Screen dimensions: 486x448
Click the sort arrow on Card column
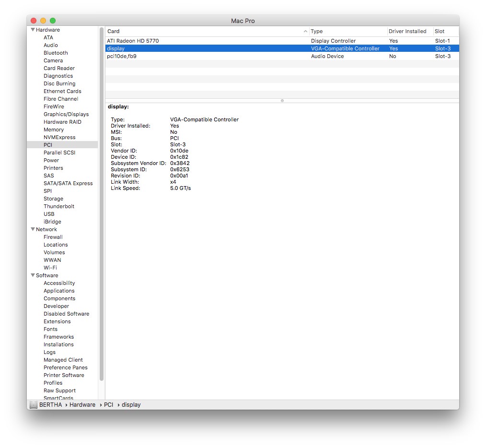point(305,31)
